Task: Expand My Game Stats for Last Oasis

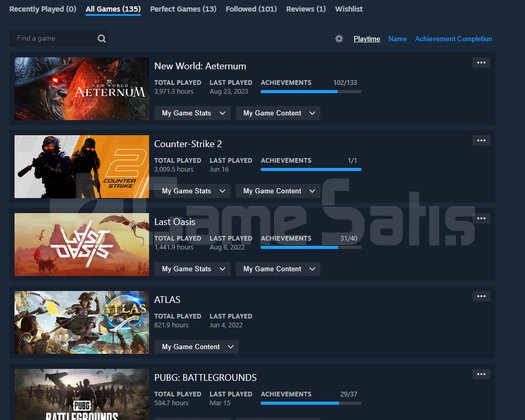Action: (x=193, y=269)
